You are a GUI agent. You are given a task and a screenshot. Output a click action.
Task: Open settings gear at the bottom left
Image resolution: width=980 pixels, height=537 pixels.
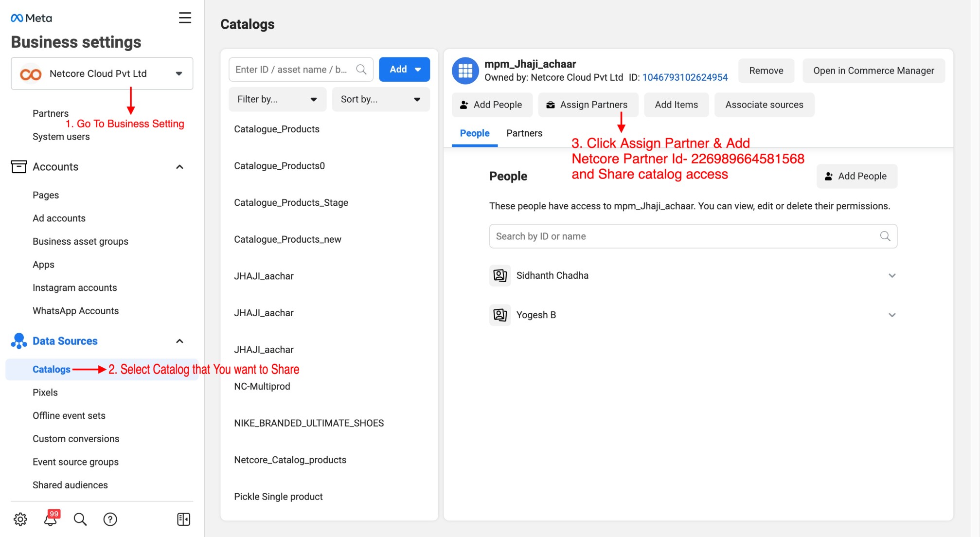tap(20, 519)
